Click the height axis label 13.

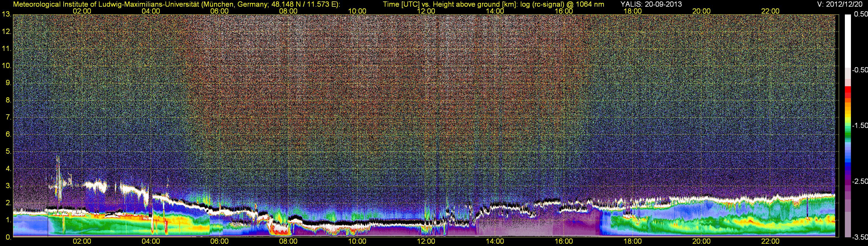point(6,14)
